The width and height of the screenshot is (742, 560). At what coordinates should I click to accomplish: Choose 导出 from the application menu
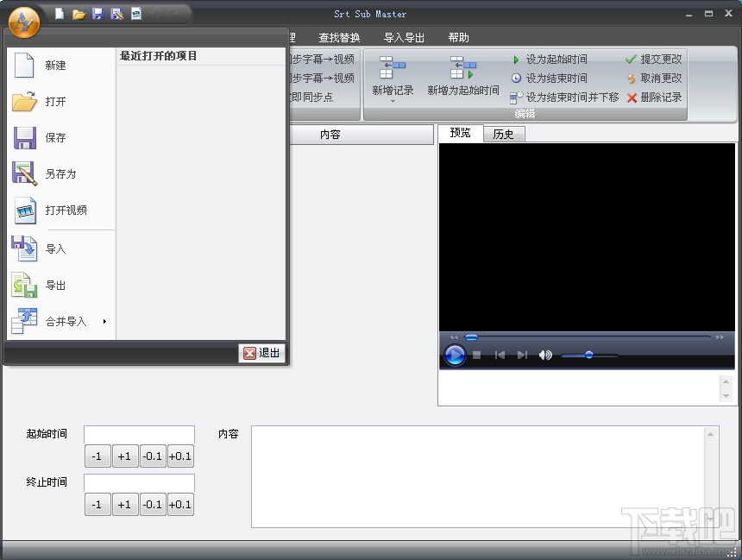tap(61, 285)
